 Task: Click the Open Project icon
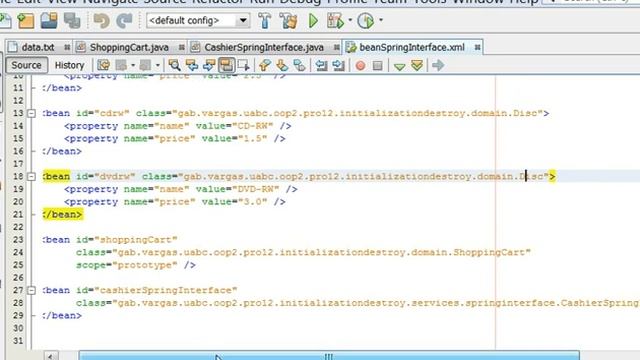[x=49, y=20]
